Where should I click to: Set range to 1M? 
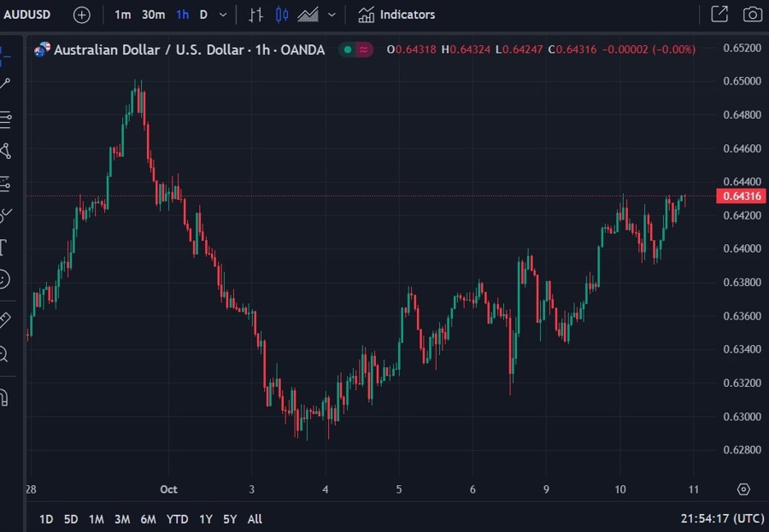96,518
